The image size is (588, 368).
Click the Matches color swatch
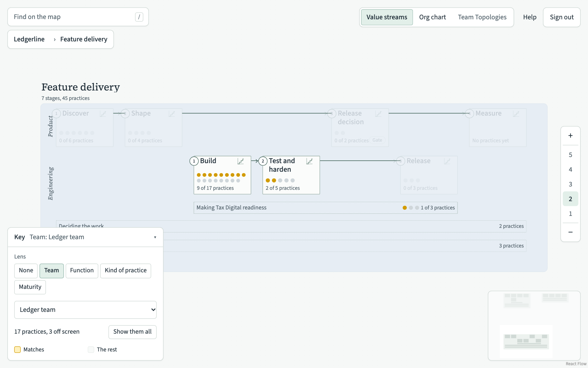pos(17,350)
